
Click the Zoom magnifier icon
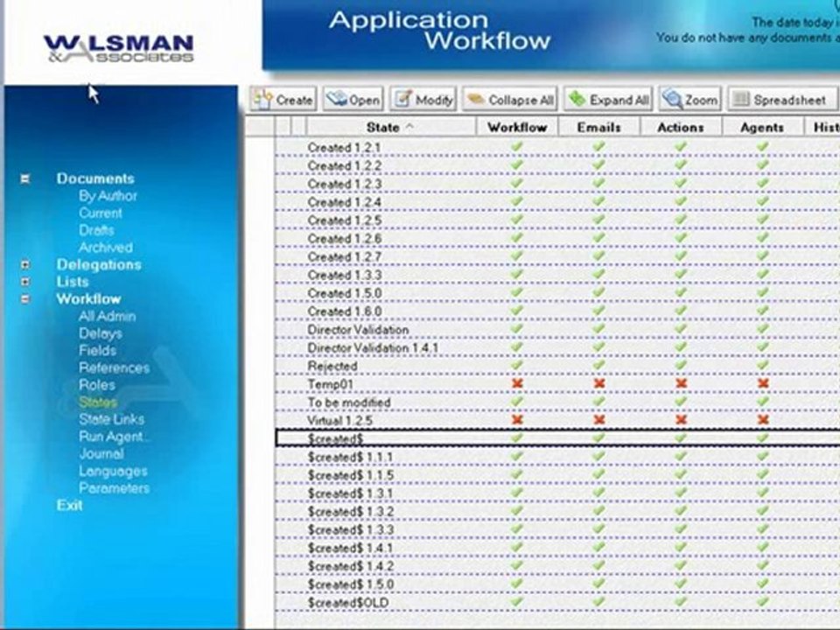tap(672, 100)
